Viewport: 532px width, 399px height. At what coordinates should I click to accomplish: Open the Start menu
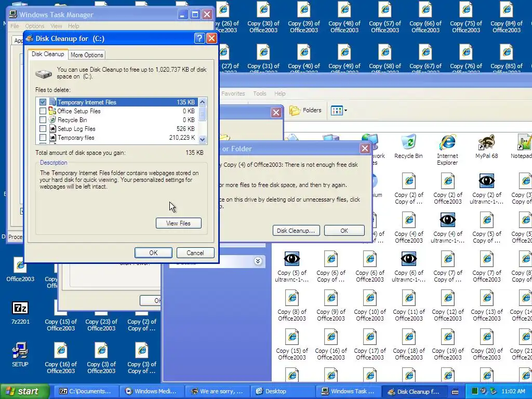24,391
